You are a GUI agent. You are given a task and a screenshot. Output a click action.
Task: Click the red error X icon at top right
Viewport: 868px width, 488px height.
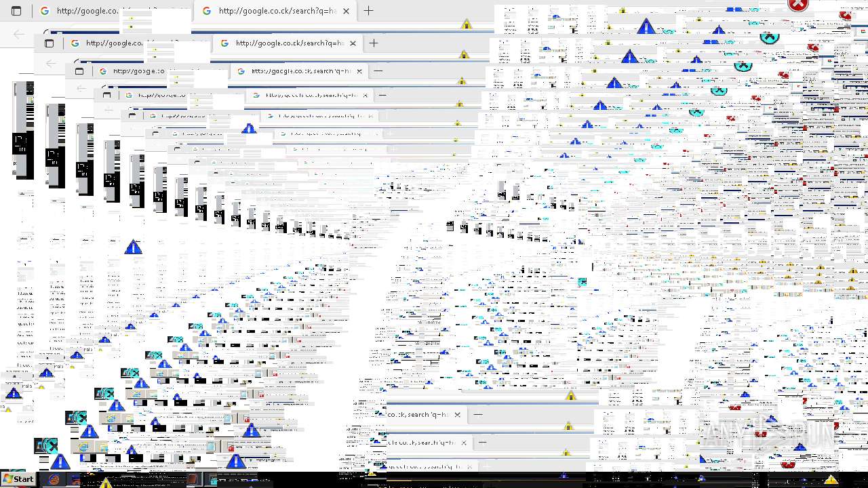tap(798, 4)
